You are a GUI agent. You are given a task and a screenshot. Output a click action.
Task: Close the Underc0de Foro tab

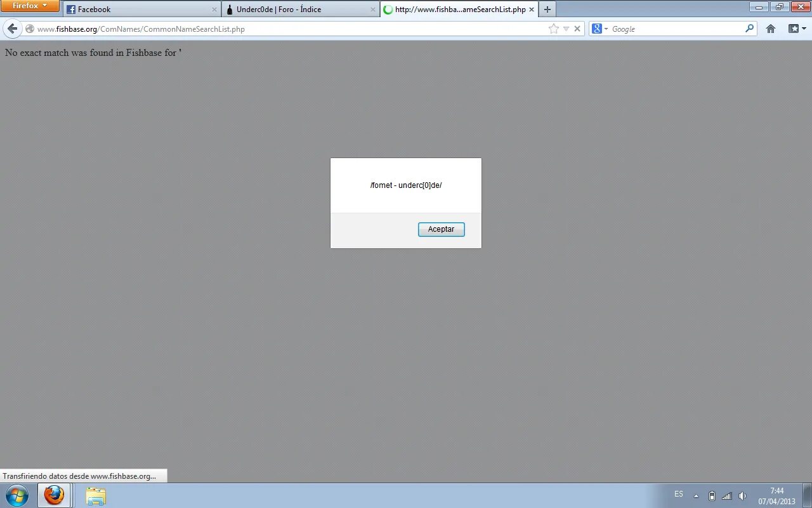point(372,10)
